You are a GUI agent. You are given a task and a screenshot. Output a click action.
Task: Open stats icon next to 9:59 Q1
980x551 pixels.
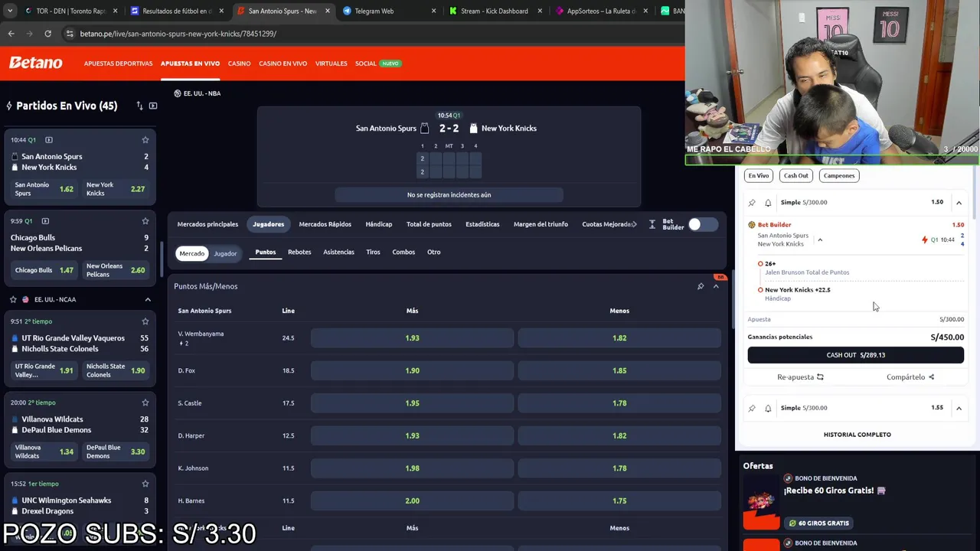(45, 221)
